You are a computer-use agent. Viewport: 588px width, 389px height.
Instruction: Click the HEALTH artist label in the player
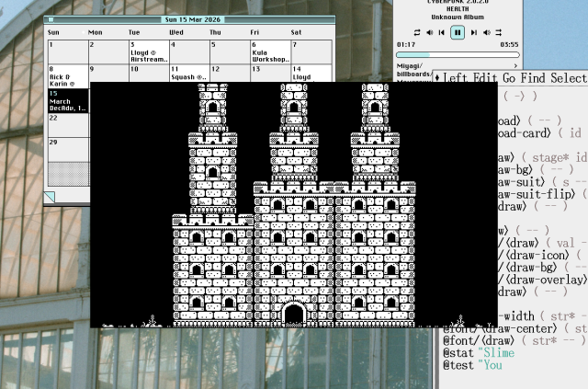(x=458, y=9)
